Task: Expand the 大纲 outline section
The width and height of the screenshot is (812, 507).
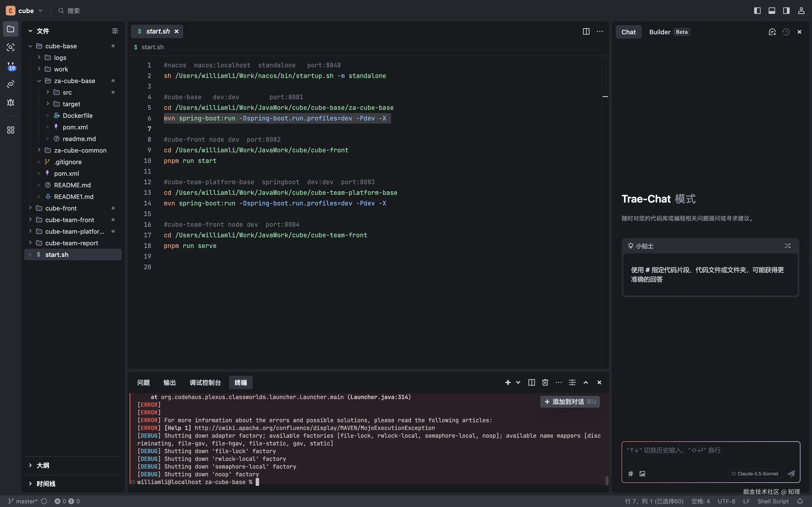Action: (43, 465)
